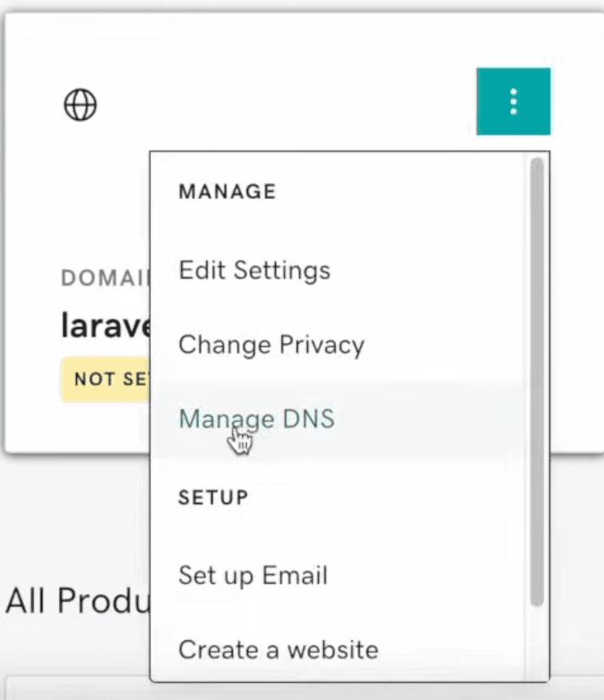This screenshot has width=604, height=700.
Task: Click the All Products heading
Action: [76, 601]
